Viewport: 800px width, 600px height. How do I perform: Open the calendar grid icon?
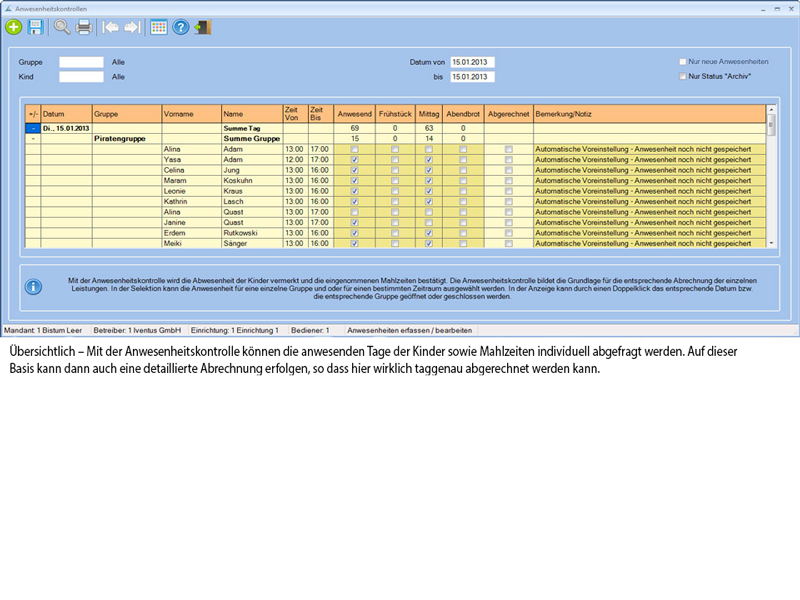[159, 27]
